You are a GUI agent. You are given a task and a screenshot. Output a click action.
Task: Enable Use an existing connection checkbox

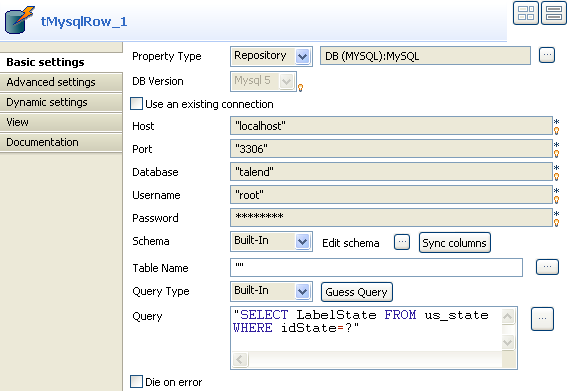click(136, 104)
